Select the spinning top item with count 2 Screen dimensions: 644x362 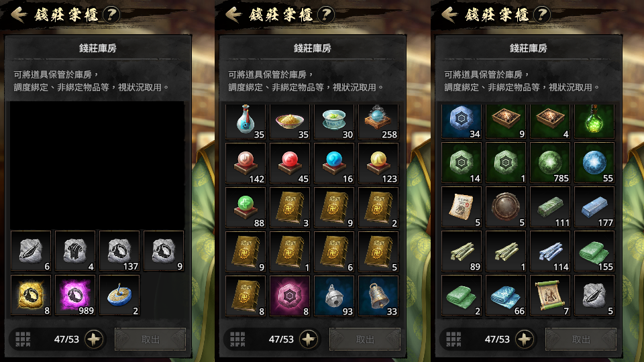[119, 295]
